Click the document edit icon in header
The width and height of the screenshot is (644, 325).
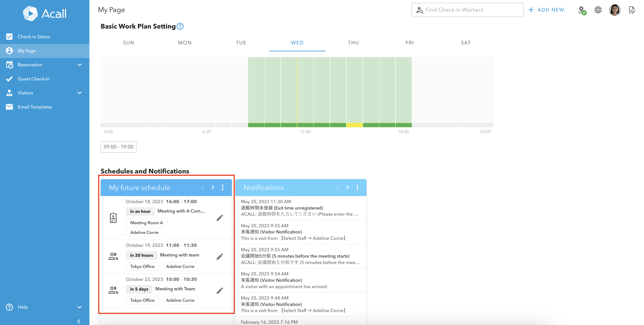click(x=632, y=10)
